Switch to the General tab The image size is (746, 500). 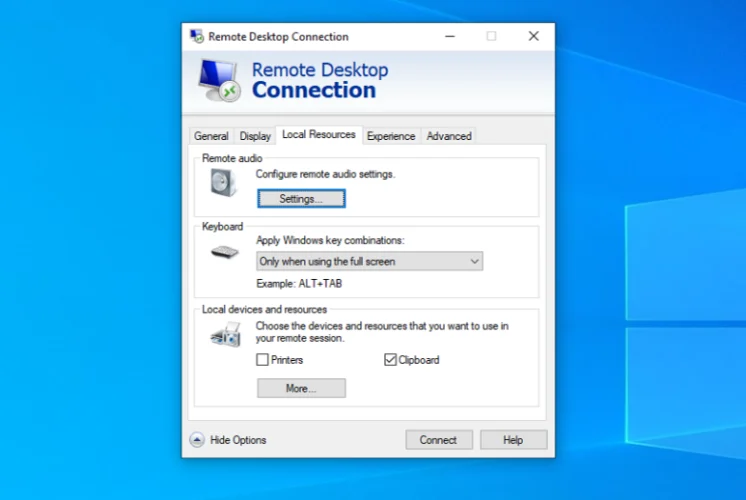[x=211, y=136]
